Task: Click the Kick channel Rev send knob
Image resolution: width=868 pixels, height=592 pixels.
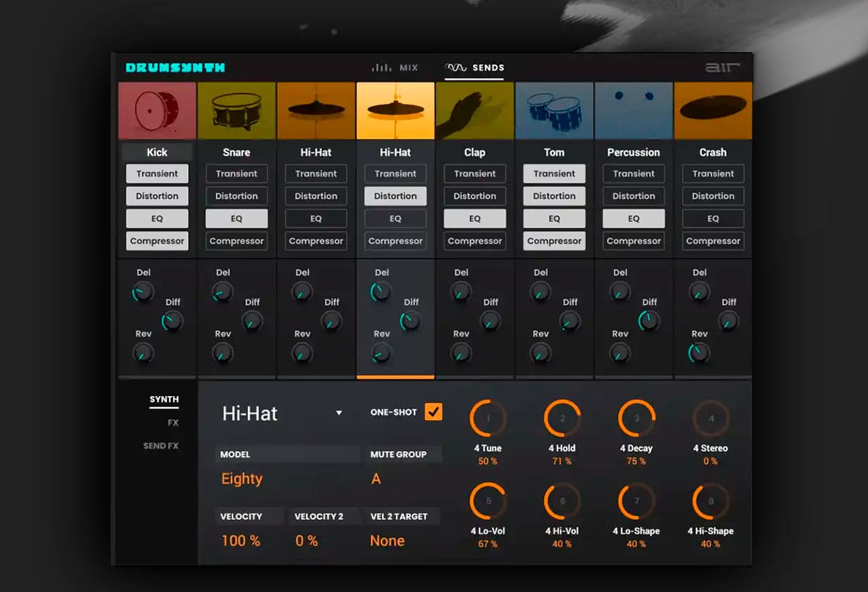Action: pyautogui.click(x=143, y=353)
